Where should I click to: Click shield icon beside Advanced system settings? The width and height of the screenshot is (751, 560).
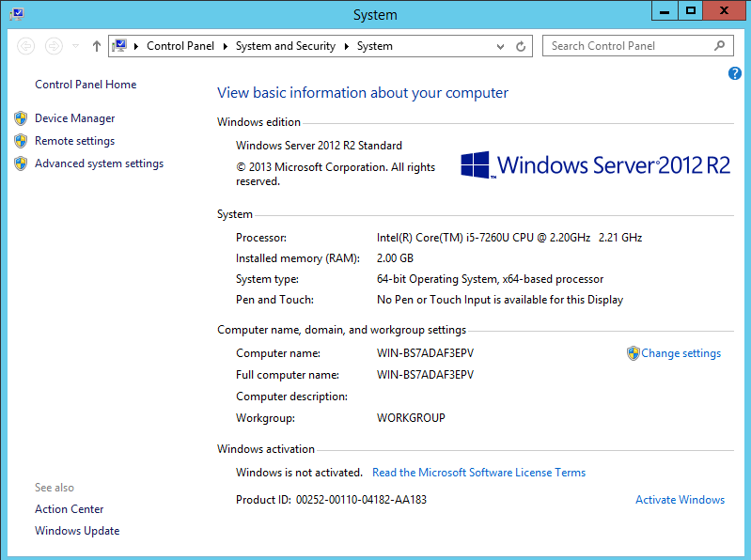[21, 163]
